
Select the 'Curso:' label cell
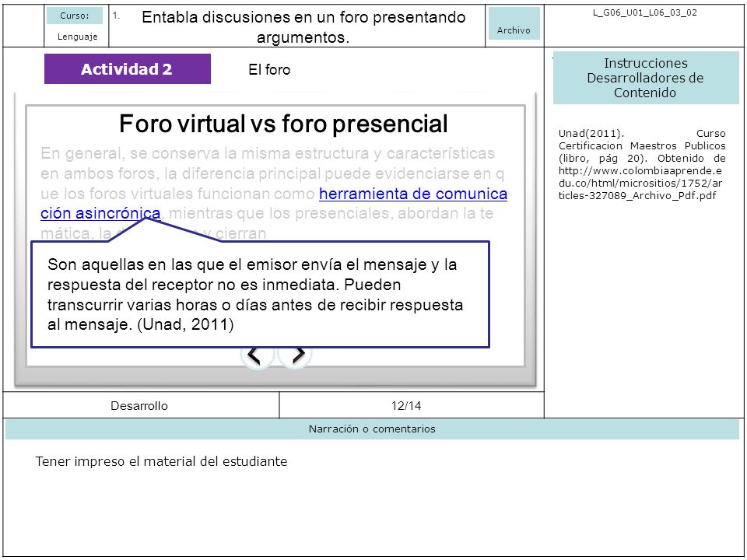(x=75, y=16)
